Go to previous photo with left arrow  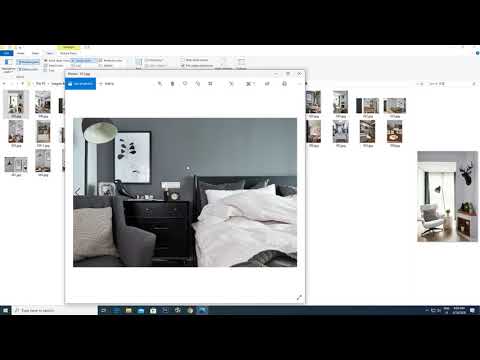(77, 191)
